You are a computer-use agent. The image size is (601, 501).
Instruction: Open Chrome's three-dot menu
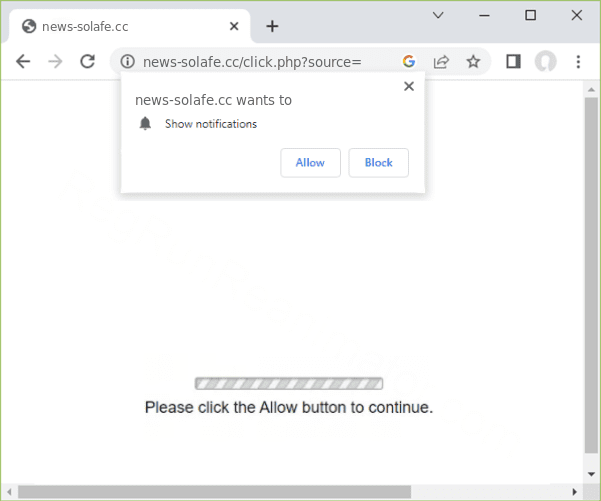coord(578,62)
